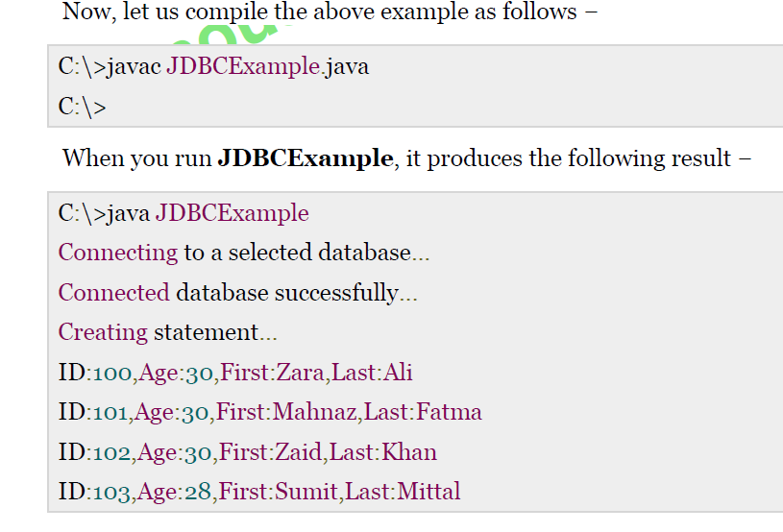Click the ID:103 Sumit Mittal record
The width and height of the screenshot is (783, 532).
click(x=259, y=493)
